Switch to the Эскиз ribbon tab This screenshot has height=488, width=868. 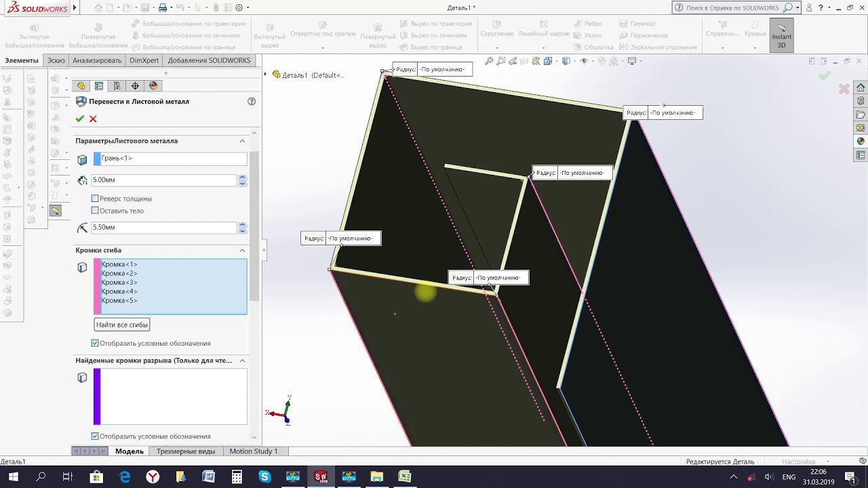pyautogui.click(x=56, y=60)
